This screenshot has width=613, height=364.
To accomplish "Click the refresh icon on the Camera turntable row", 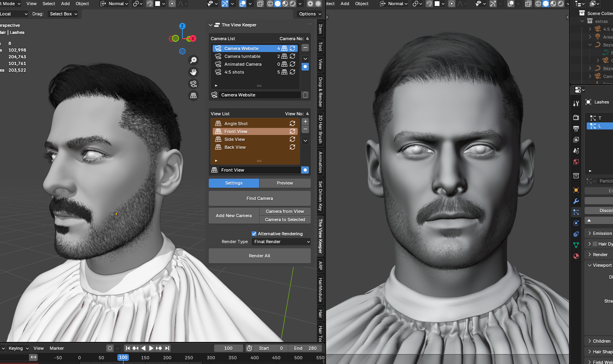I will point(293,56).
